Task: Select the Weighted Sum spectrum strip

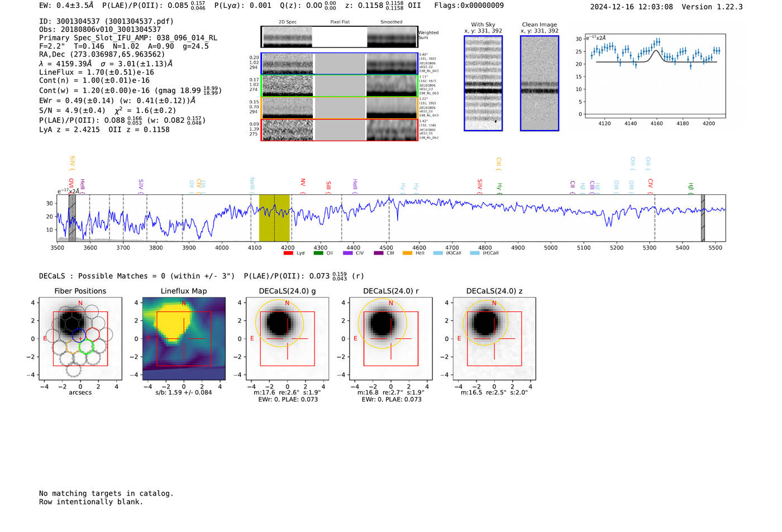Action: coord(339,37)
